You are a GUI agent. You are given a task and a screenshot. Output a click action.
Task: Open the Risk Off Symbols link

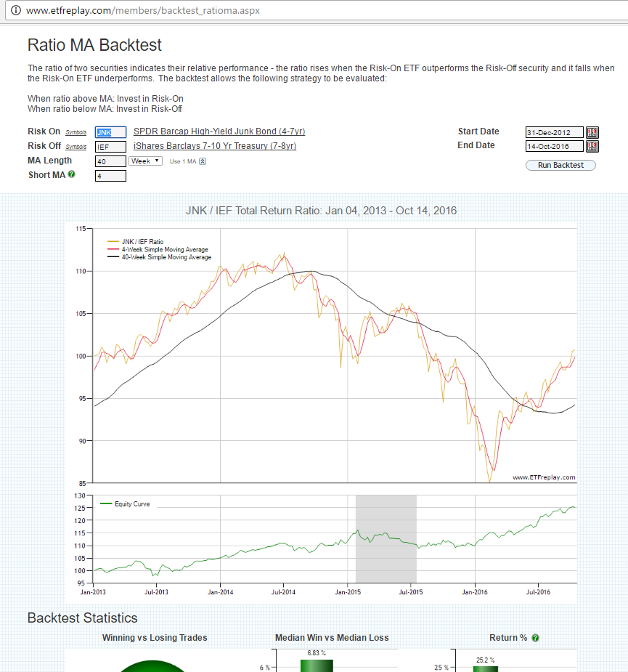click(x=76, y=147)
